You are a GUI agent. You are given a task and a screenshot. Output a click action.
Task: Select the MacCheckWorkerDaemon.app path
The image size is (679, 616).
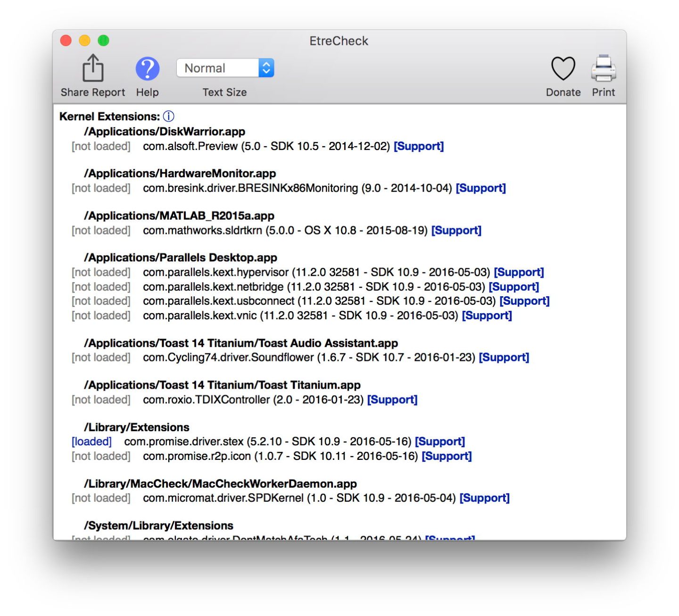[x=220, y=484]
